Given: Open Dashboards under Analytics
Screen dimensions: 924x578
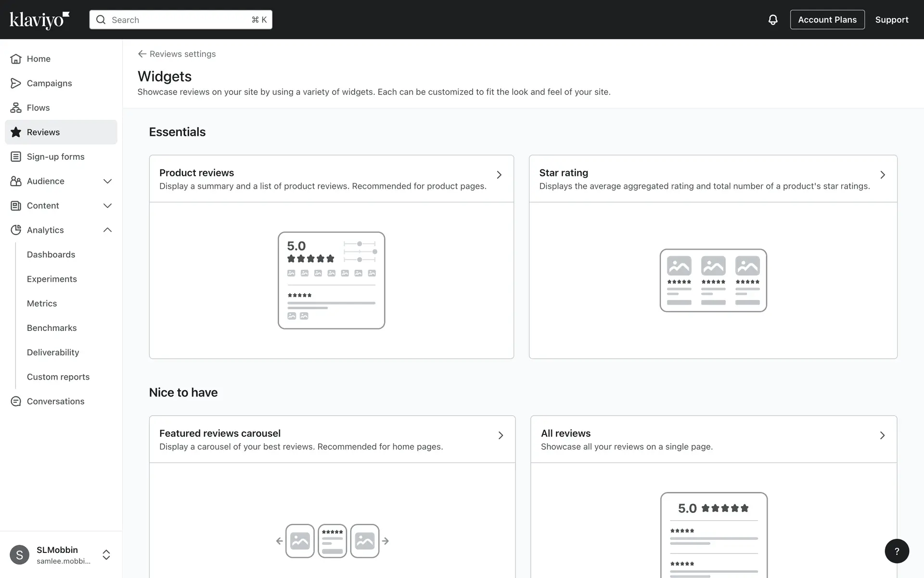Looking at the screenshot, I should (51, 254).
